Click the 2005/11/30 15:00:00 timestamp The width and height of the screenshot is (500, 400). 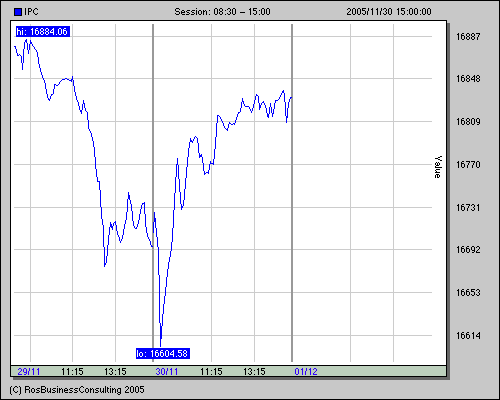(389, 12)
